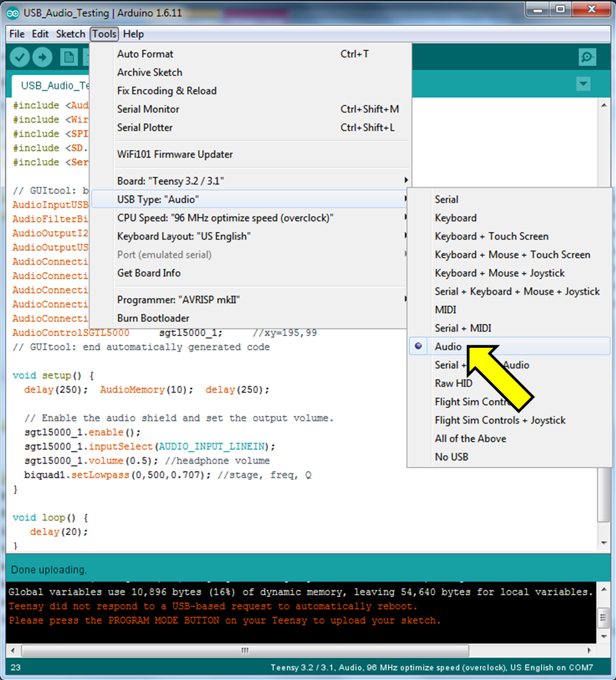Click the 'void loop() {' code line
The height and width of the screenshot is (680, 616).
point(51,517)
